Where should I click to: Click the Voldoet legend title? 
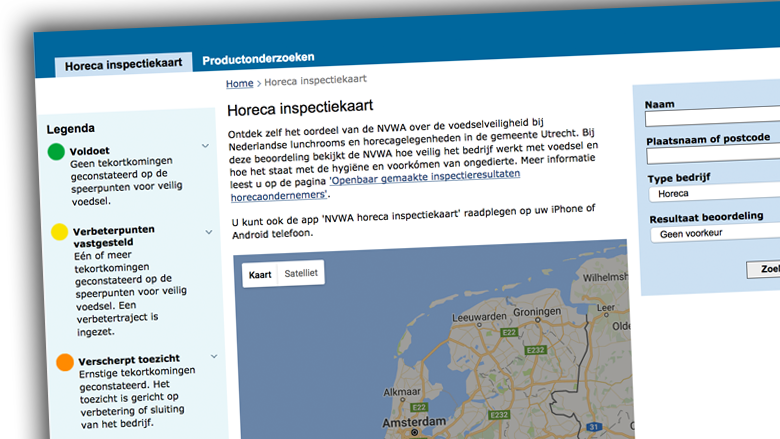pos(90,151)
